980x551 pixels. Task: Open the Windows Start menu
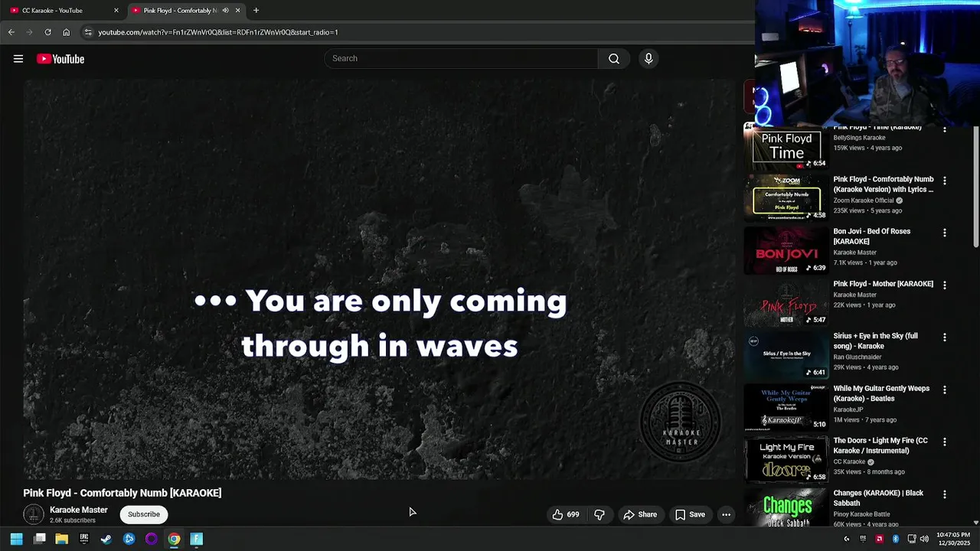(16, 539)
